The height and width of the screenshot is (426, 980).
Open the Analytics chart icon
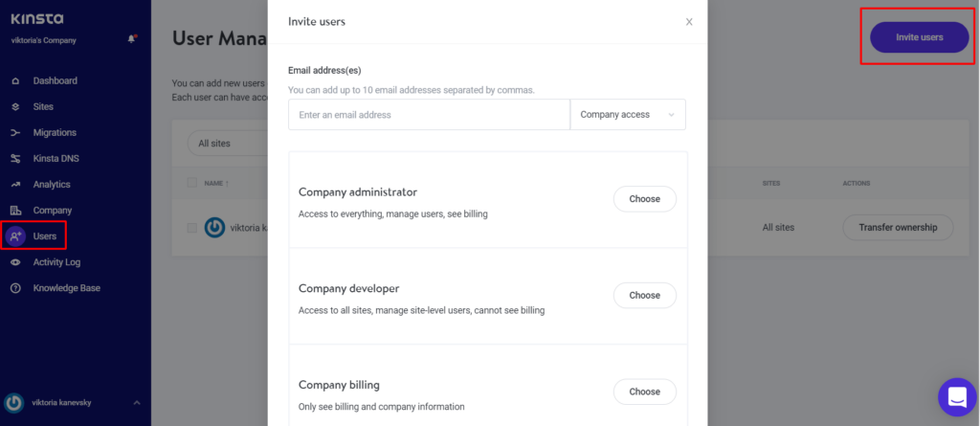[15, 185]
